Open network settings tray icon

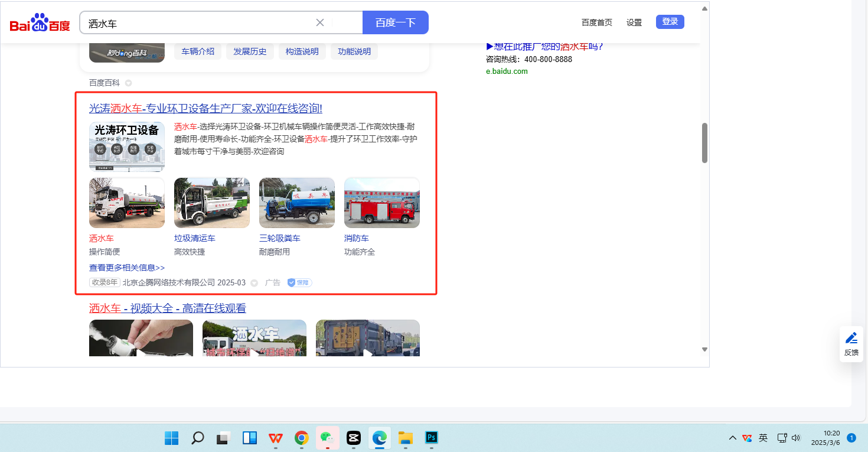click(x=782, y=438)
